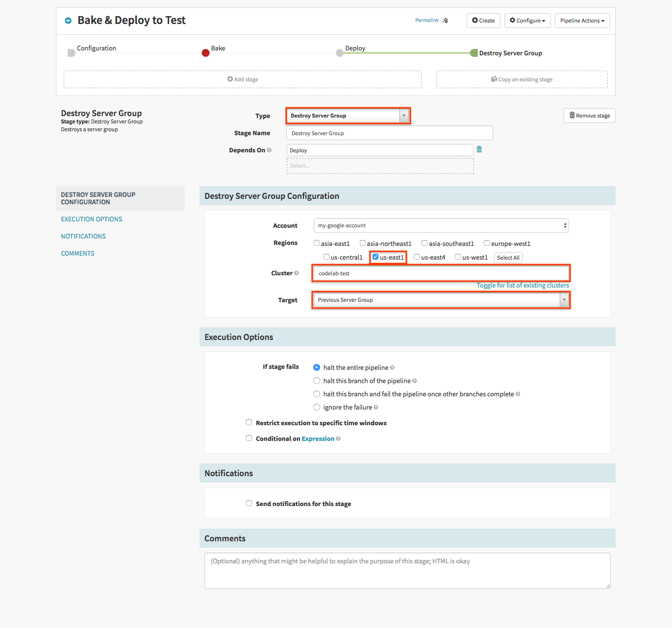Open the Permalink link
Viewport: 672px width, 630px height.
coord(427,21)
